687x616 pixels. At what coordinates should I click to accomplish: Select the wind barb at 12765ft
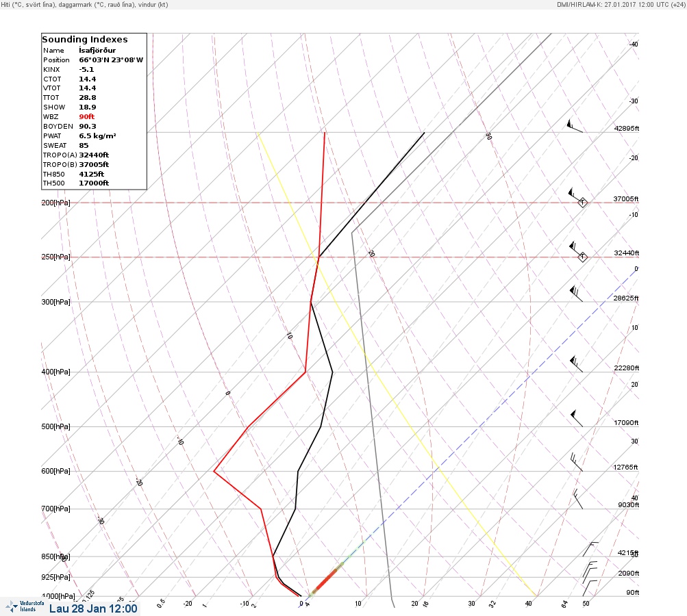[x=577, y=462]
